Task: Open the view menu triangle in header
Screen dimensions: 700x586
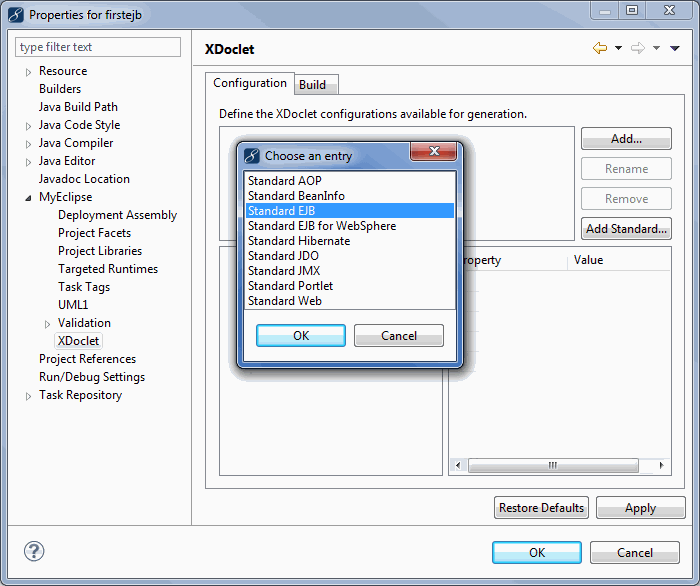Action: pos(675,48)
